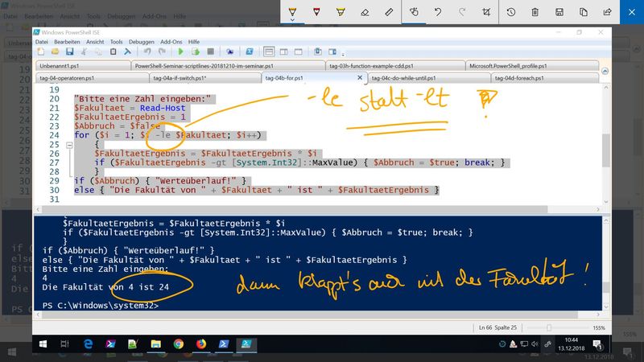Open the Add-Ons menu
Screen dimensions: 644x362
tap(171, 42)
